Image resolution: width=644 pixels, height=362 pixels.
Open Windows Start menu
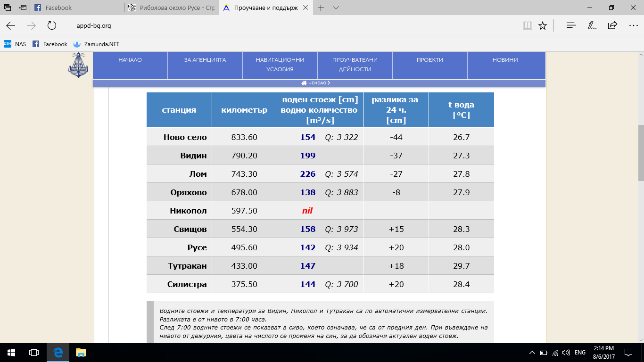click(x=11, y=353)
